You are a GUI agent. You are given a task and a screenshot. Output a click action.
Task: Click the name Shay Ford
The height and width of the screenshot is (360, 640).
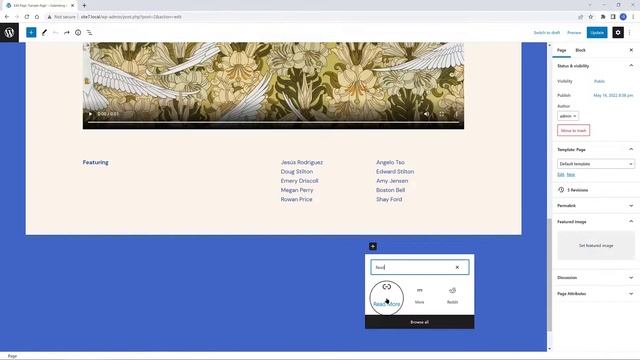[389, 199]
